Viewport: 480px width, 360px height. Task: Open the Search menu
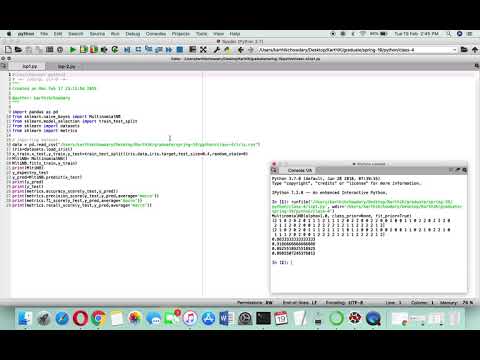[76, 34]
